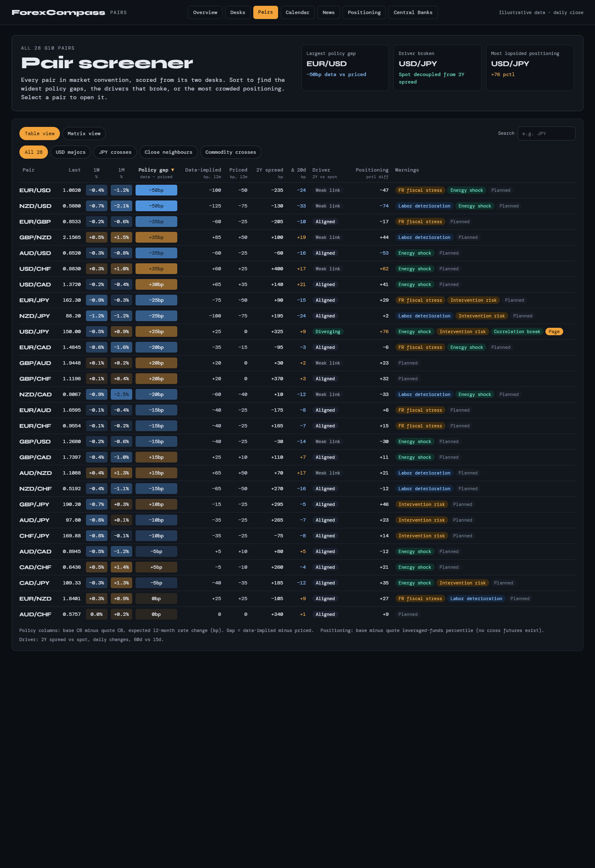595x868 pixels.
Task: Click the USD/CAD +30bp policy gap cell
Action: pos(156,284)
